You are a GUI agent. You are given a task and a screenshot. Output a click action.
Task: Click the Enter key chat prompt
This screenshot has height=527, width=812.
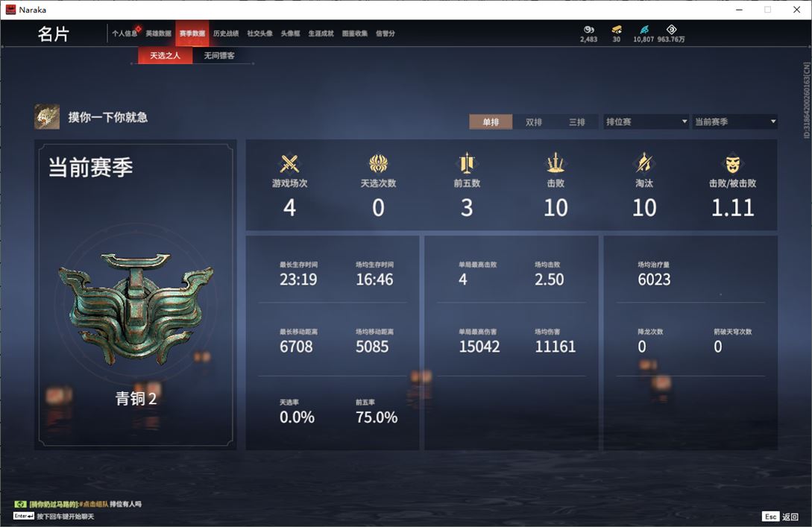pos(54,516)
